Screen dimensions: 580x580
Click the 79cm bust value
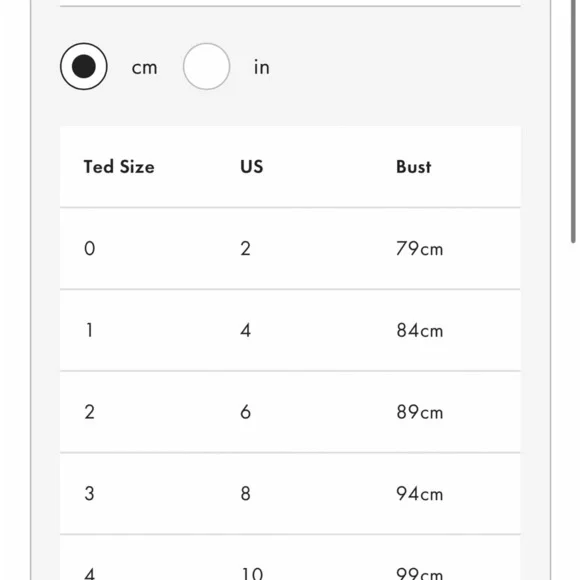point(419,249)
